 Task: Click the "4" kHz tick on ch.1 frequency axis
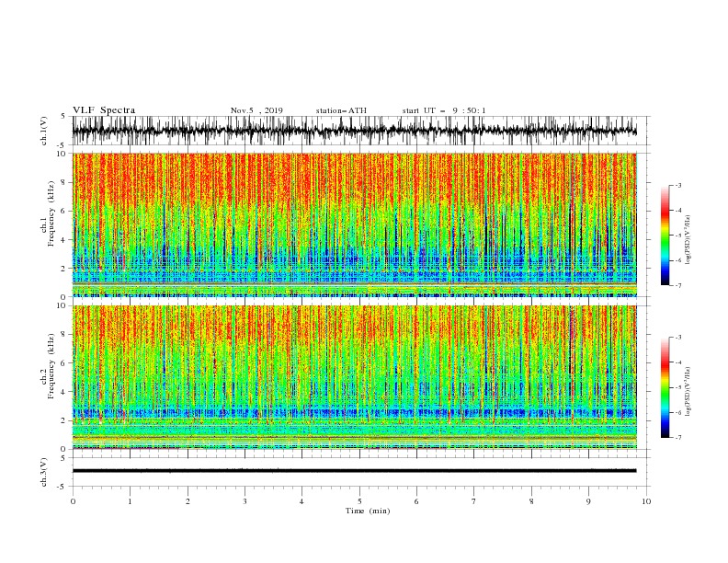point(63,240)
